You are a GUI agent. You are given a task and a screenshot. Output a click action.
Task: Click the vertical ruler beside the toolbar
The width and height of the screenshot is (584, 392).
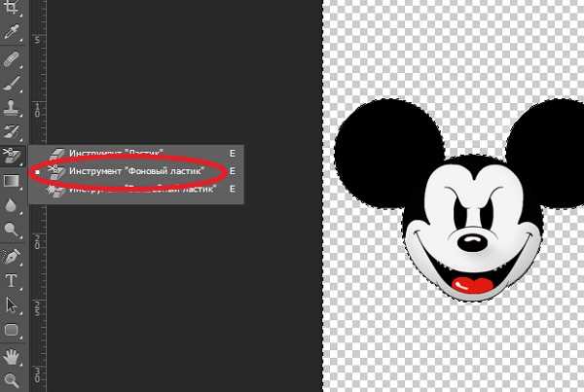pyautogui.click(x=37, y=196)
